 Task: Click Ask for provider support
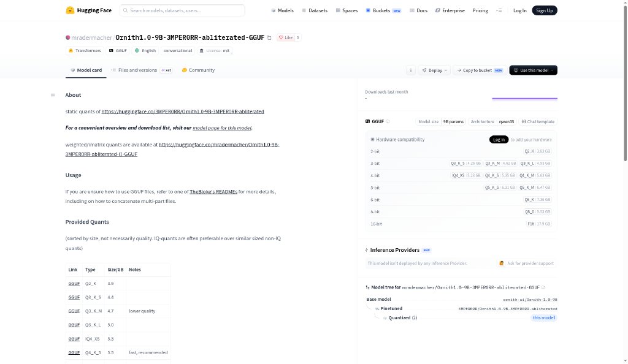click(526, 264)
